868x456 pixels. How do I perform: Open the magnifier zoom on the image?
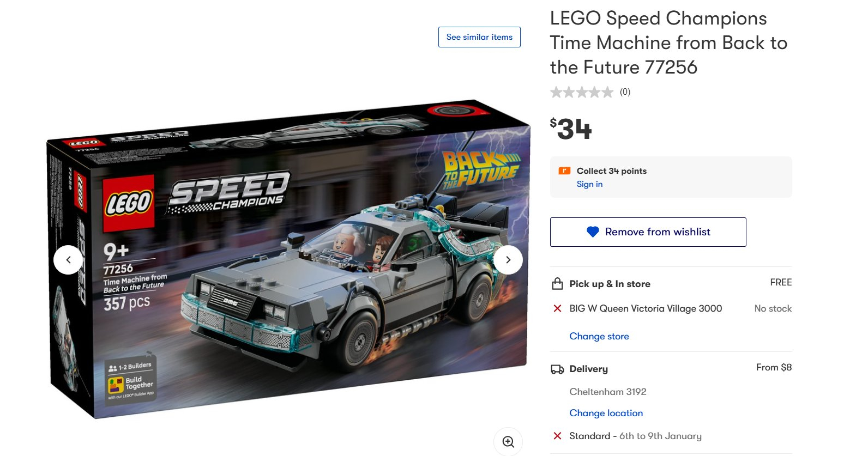coord(508,441)
